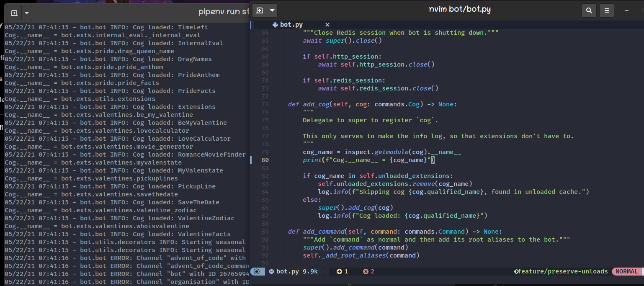This screenshot has width=644, height=286.
Task: Click the Python file icon in the status line
Action: pos(271,271)
